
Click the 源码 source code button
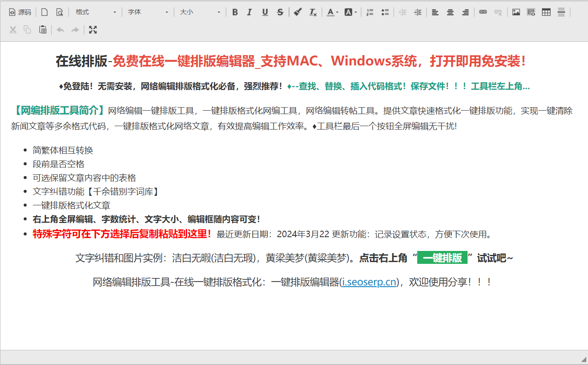click(20, 12)
